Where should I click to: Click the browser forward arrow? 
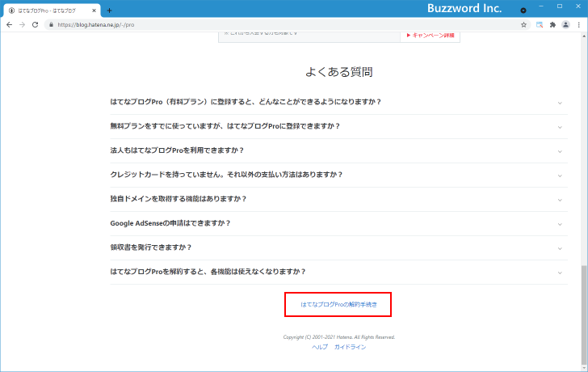point(22,25)
